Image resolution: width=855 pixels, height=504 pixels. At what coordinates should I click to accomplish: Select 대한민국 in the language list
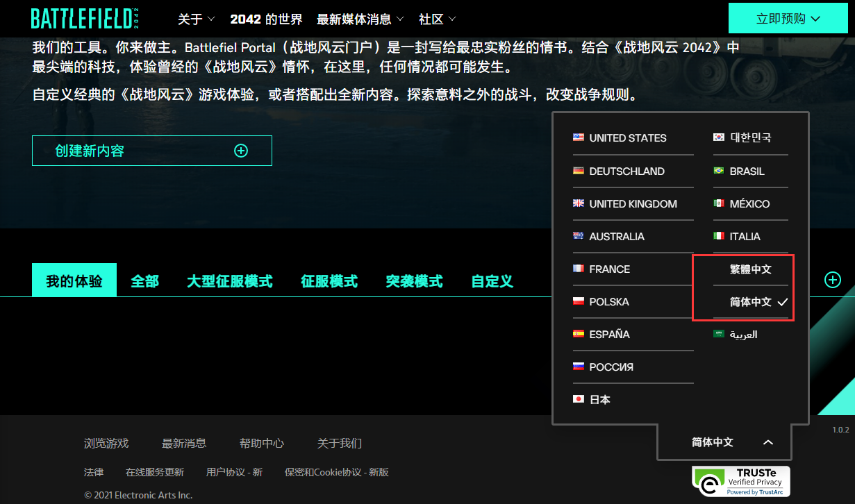pos(751,138)
